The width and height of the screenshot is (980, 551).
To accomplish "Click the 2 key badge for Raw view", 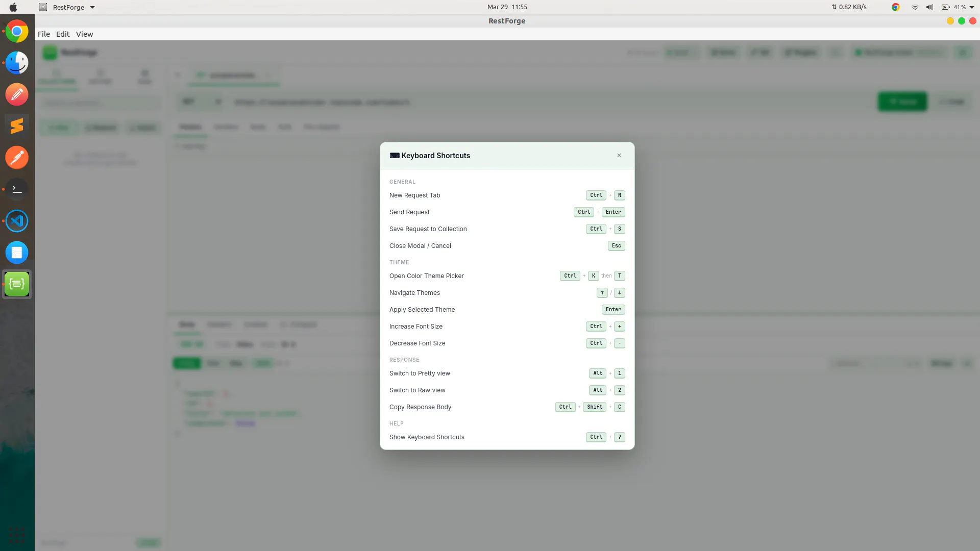I will [620, 390].
